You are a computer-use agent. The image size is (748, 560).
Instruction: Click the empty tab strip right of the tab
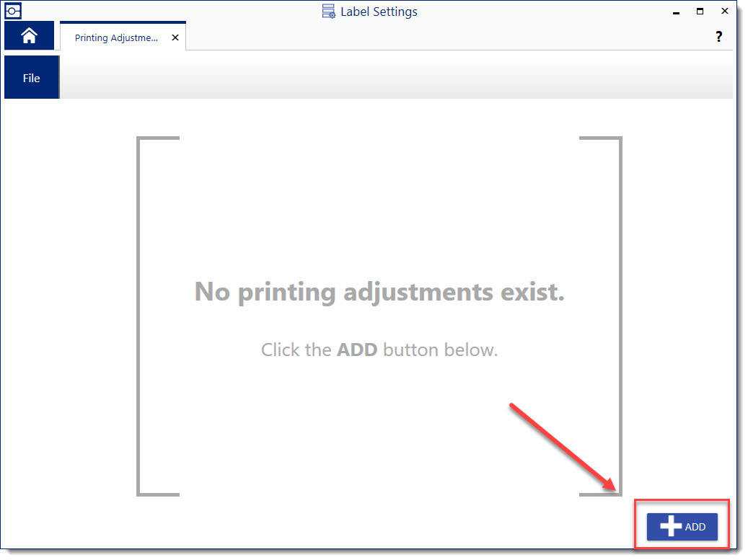pyautogui.click(x=433, y=37)
